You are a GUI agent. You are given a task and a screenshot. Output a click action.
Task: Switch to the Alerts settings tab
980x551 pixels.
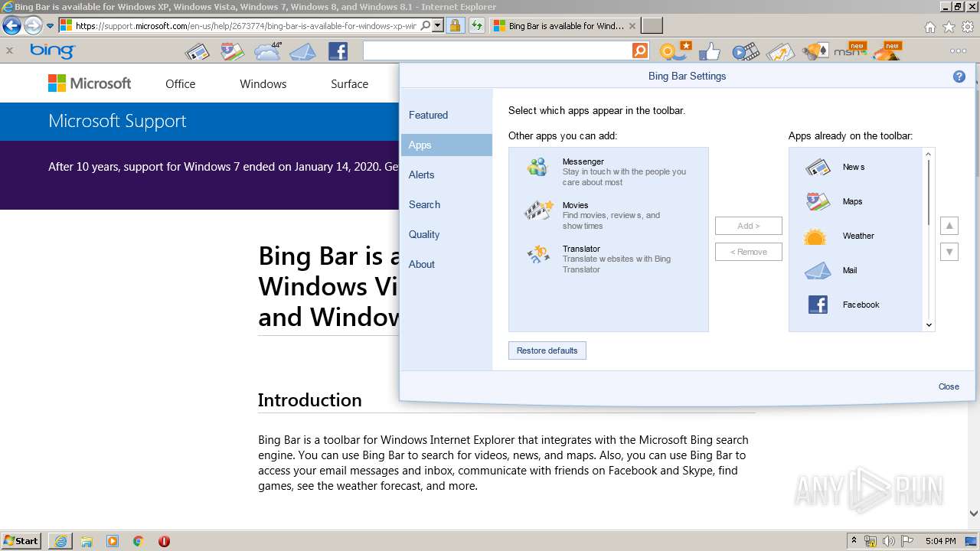(446, 174)
